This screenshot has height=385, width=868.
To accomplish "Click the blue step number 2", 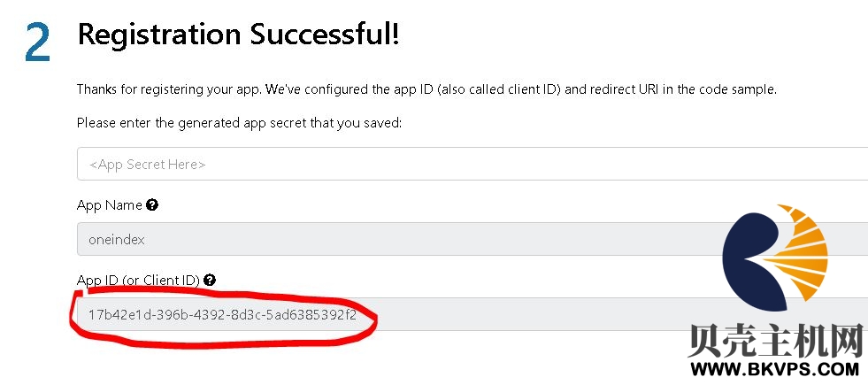I will click(x=38, y=42).
